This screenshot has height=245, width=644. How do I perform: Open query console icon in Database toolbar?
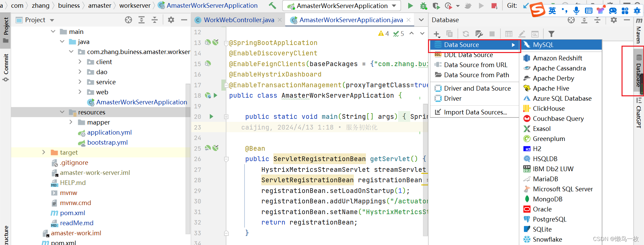(535, 34)
